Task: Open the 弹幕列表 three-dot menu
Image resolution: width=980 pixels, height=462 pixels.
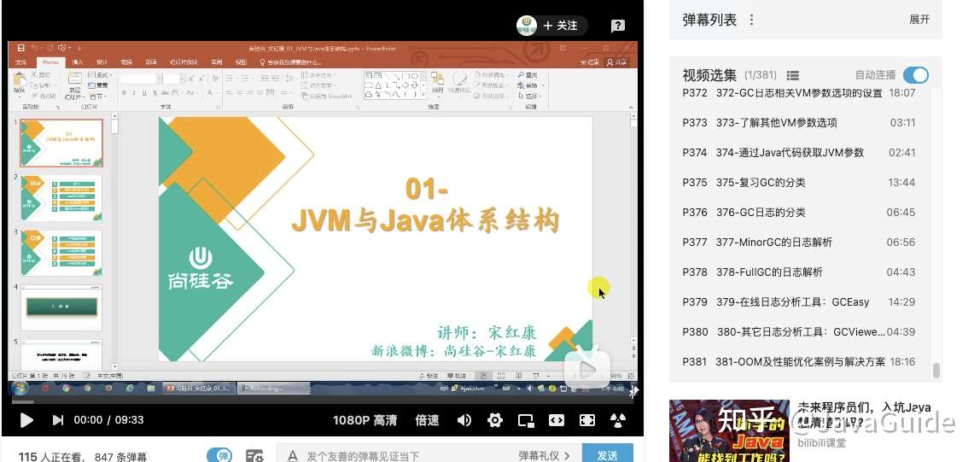Action: pos(751,20)
